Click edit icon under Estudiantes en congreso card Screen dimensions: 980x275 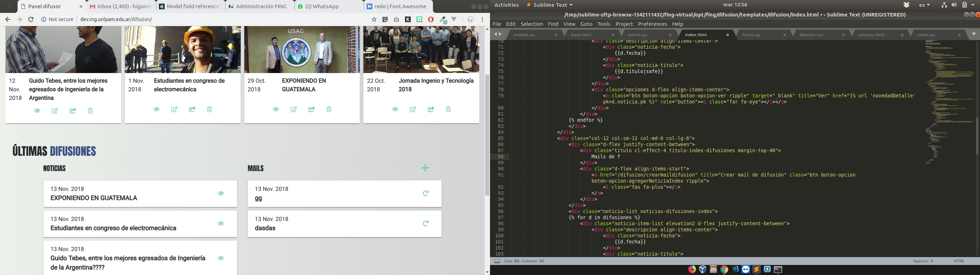174,110
